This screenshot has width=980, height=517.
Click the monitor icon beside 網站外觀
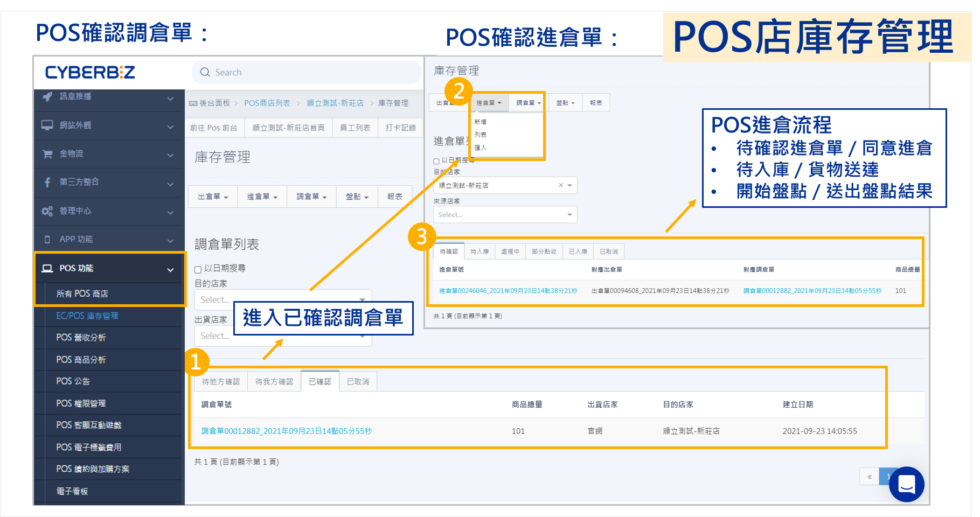(x=47, y=125)
